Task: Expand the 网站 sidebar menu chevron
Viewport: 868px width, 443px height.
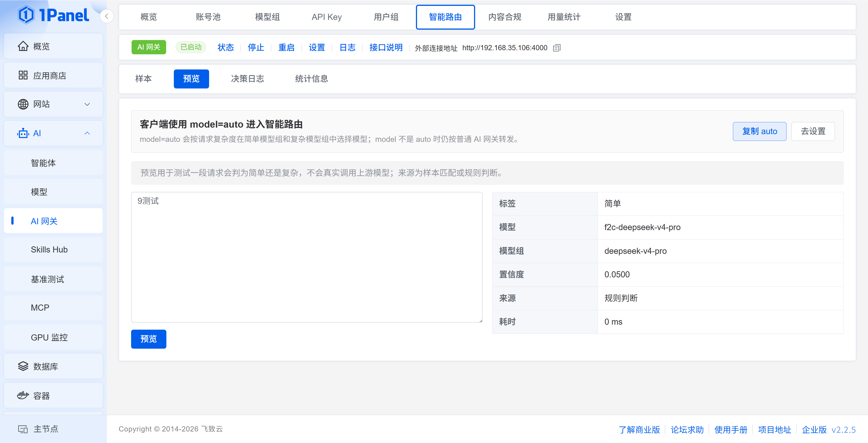Action: point(87,104)
